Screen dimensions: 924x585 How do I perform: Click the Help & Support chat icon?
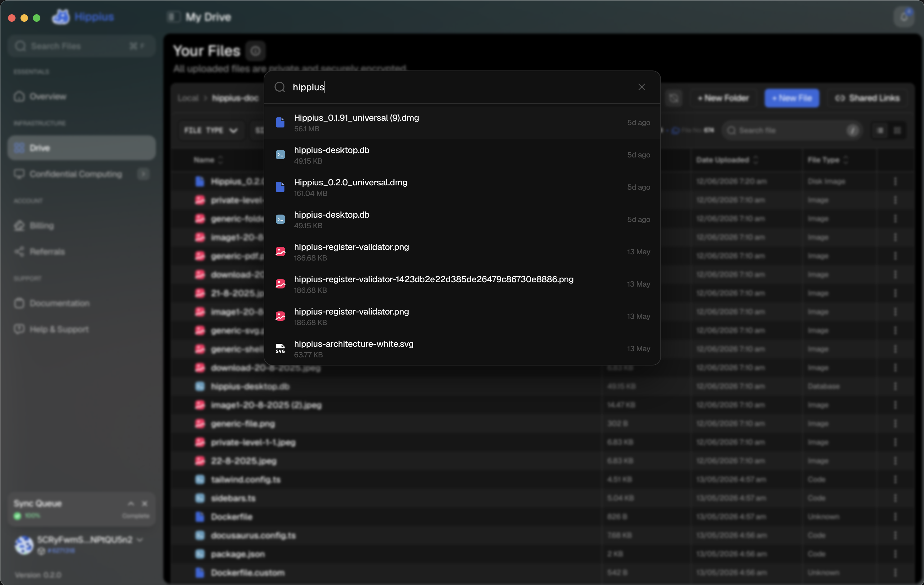pyautogui.click(x=19, y=329)
